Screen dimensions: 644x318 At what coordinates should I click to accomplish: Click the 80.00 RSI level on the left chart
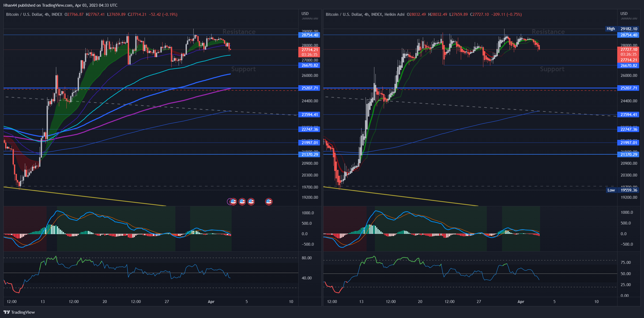point(307,258)
